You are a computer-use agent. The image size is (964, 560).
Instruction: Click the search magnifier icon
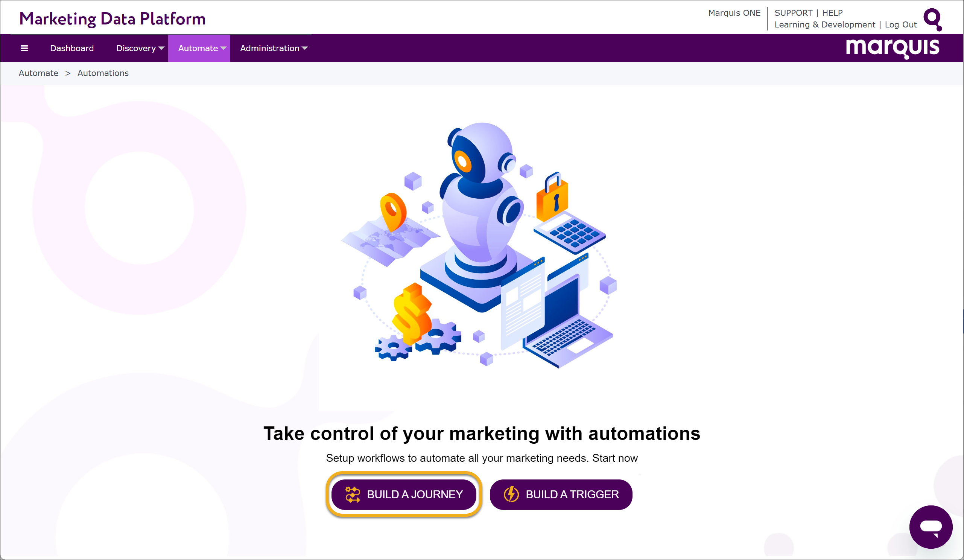click(933, 19)
